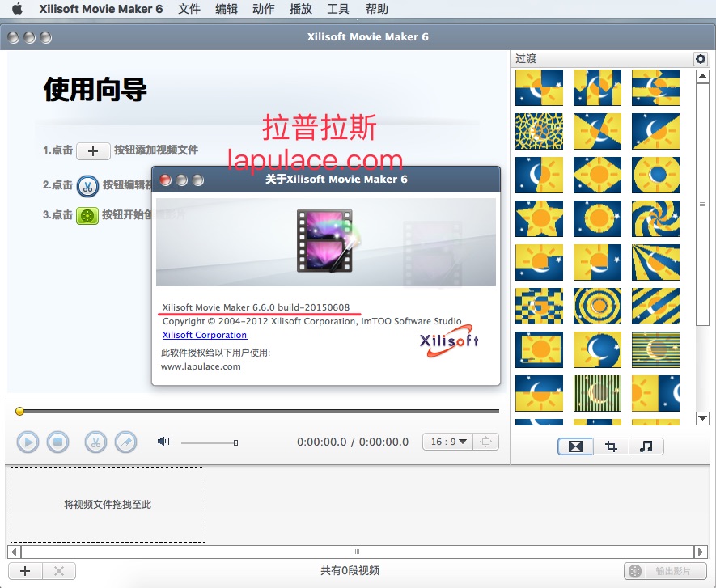Select the checkerboard transition thumbnail
716x588 pixels.
click(540, 306)
